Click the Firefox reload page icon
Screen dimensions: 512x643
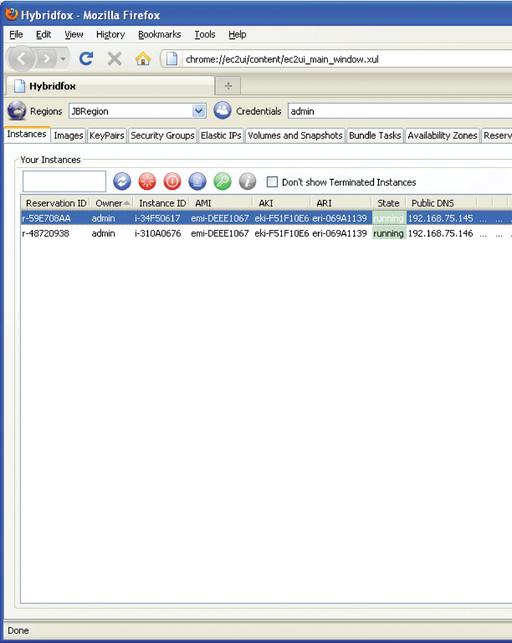pos(86,59)
